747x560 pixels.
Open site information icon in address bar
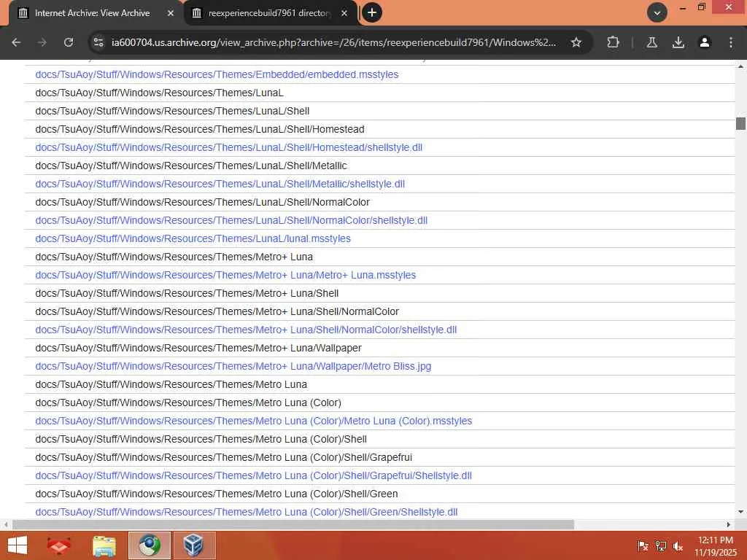click(98, 42)
